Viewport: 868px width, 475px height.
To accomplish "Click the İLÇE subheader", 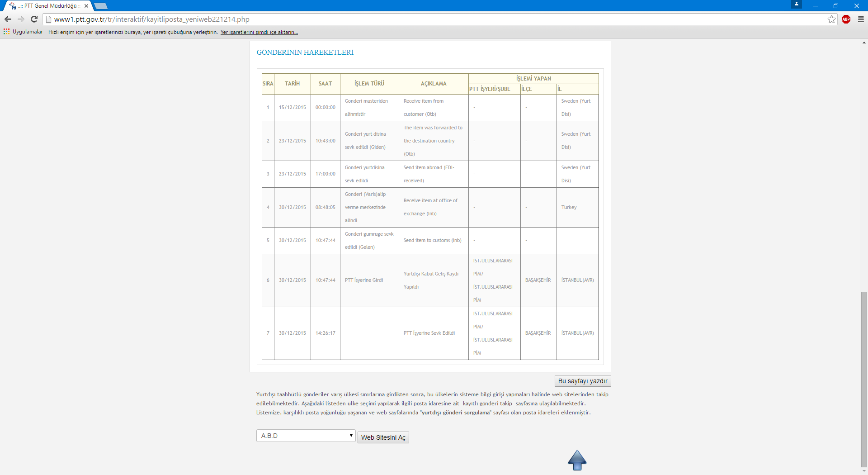I will coord(538,89).
